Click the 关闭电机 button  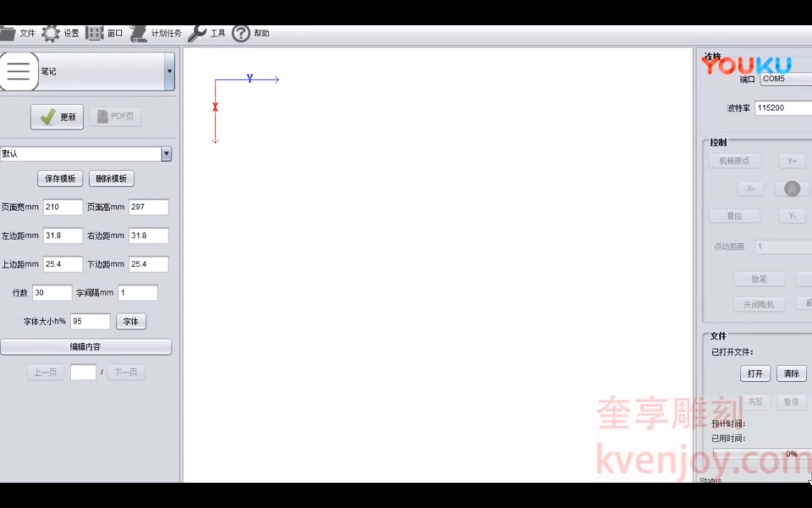[759, 304]
